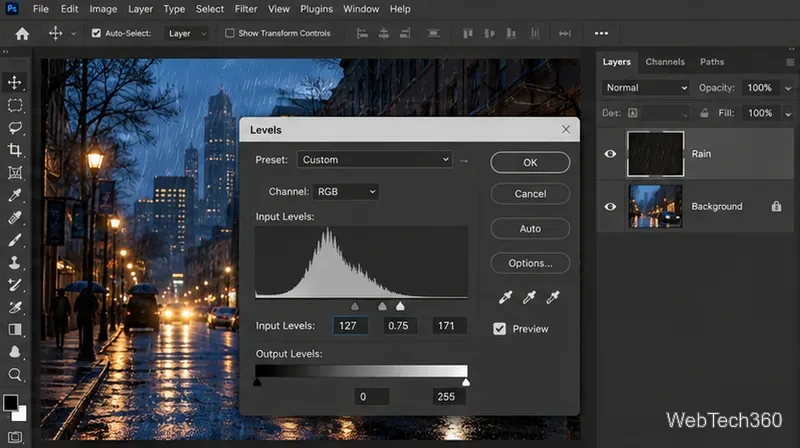Screen dimensions: 800x448
Task: Select the Brush tool
Action: pyautogui.click(x=15, y=240)
